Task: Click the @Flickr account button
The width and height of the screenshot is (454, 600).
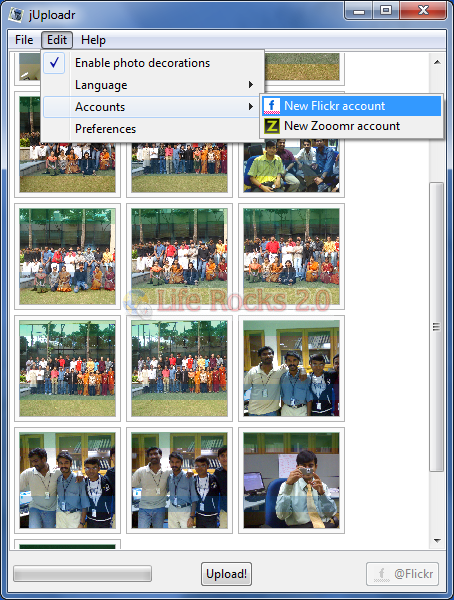Action: [402, 574]
